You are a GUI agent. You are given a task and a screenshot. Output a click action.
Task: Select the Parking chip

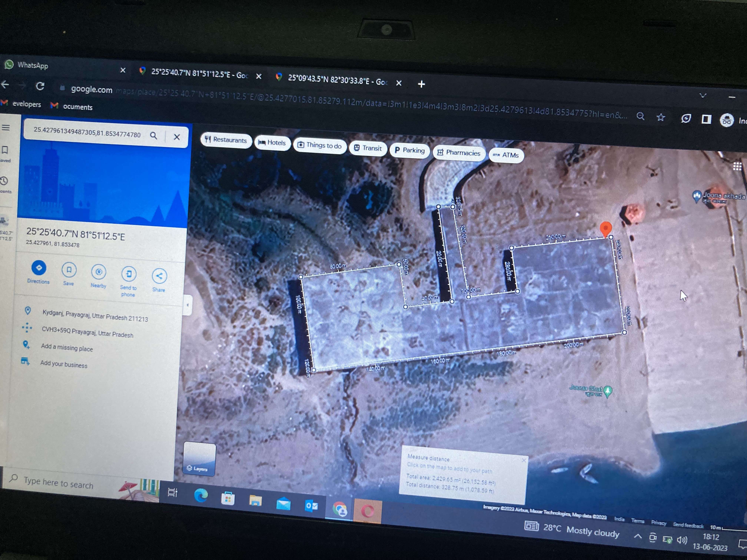tap(409, 150)
